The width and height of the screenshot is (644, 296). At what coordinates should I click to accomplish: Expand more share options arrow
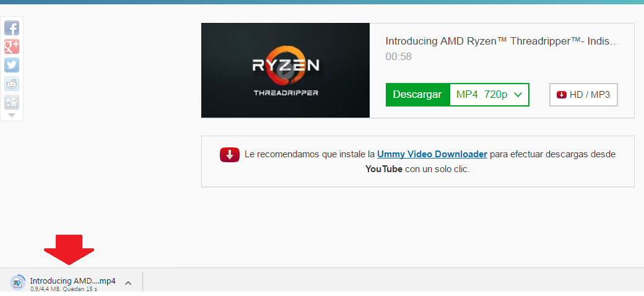(12, 115)
